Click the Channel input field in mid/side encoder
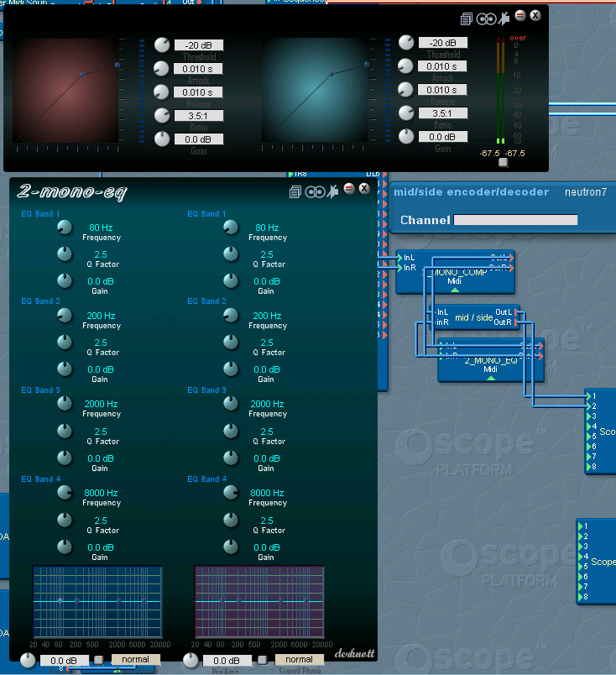The height and width of the screenshot is (675, 616). point(515,220)
